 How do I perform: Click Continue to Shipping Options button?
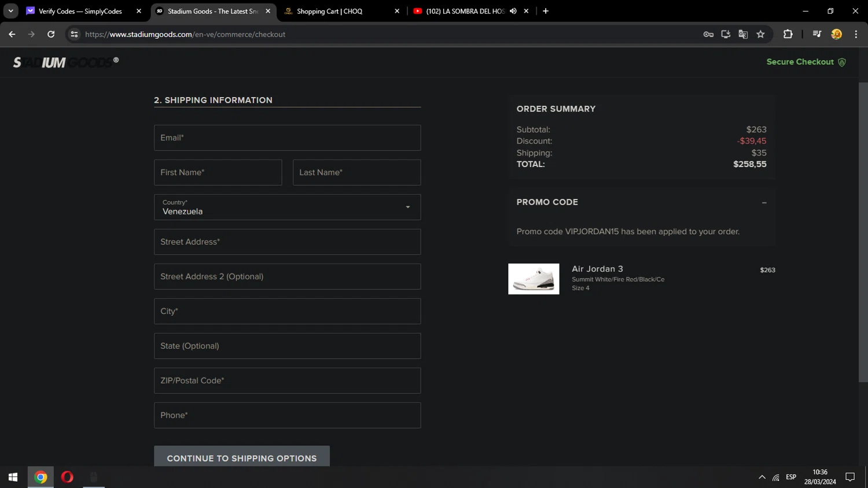point(242,456)
